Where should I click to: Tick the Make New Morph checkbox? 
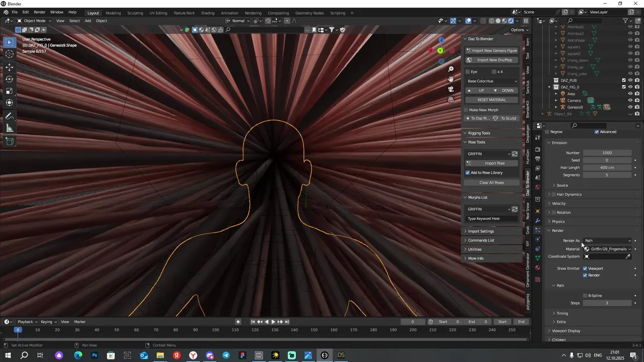[466, 110]
